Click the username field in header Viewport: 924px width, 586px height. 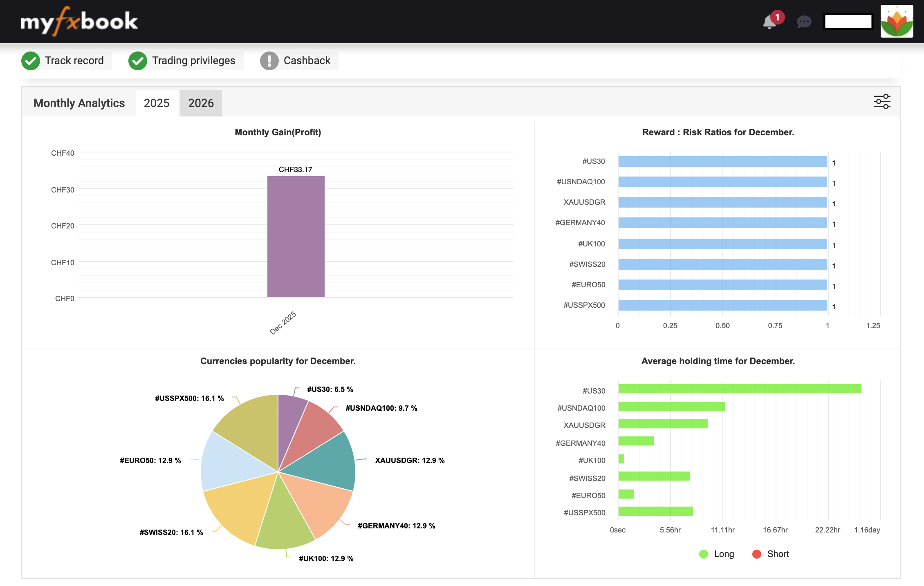click(848, 22)
